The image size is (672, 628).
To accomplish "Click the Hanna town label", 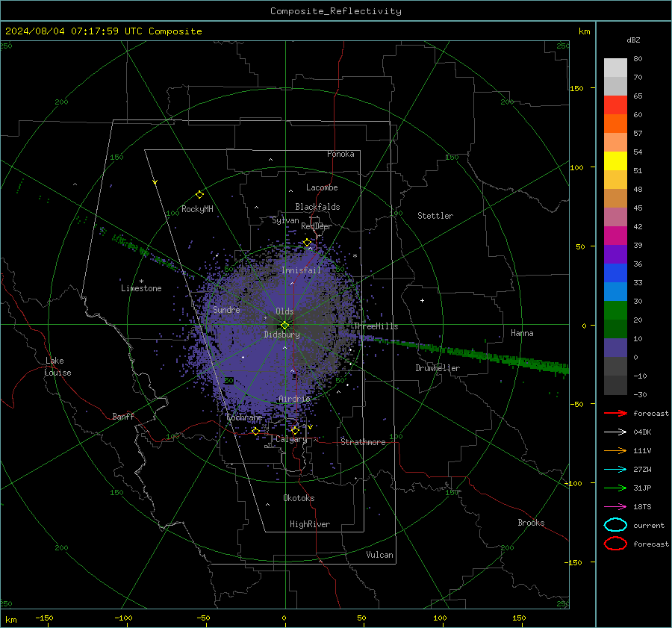I will point(522,333).
